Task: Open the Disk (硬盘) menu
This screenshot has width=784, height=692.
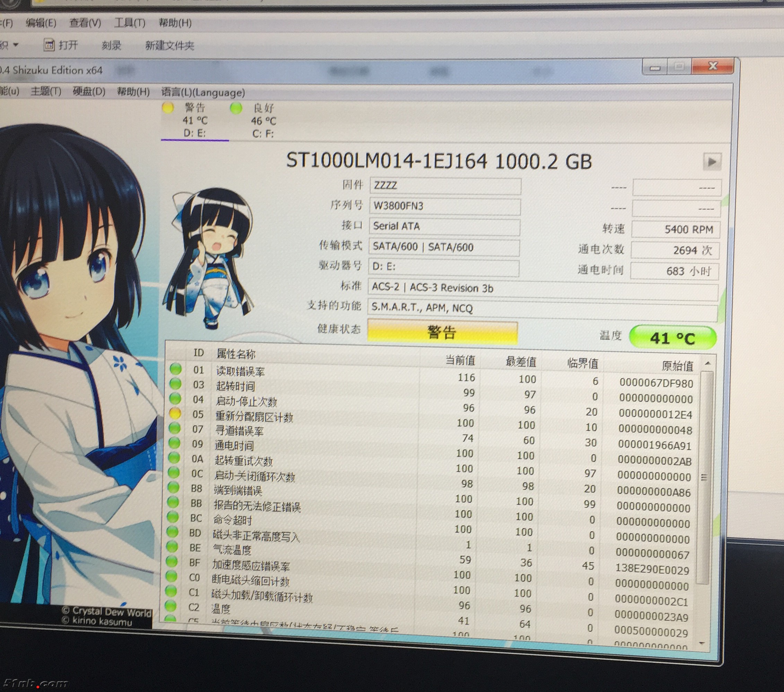Action: tap(89, 92)
